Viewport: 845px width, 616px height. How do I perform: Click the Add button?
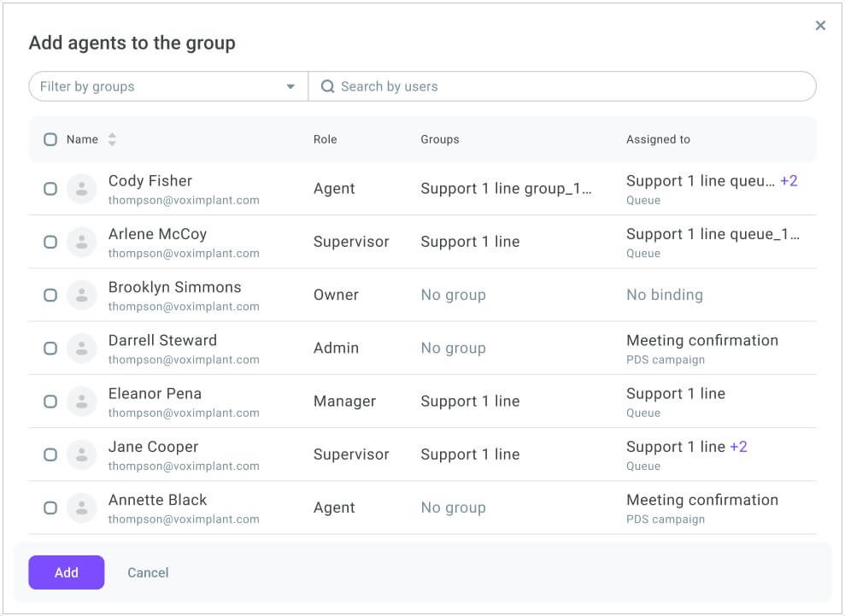(67, 572)
